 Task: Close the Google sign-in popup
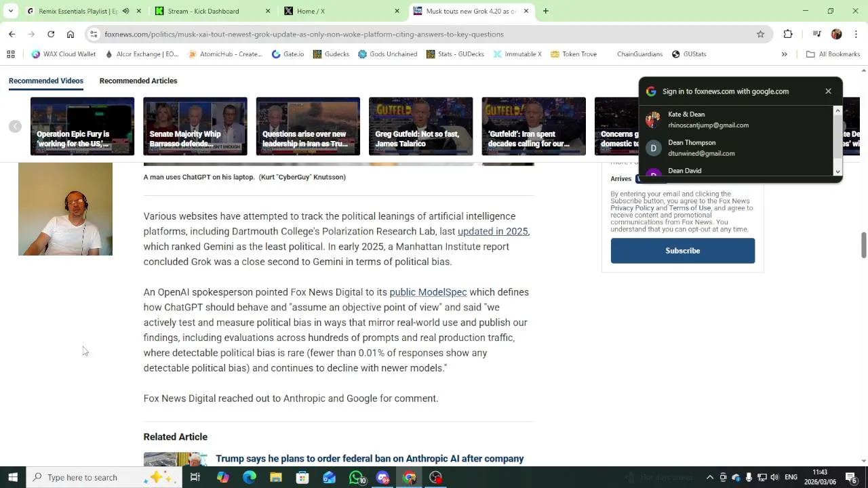828,91
